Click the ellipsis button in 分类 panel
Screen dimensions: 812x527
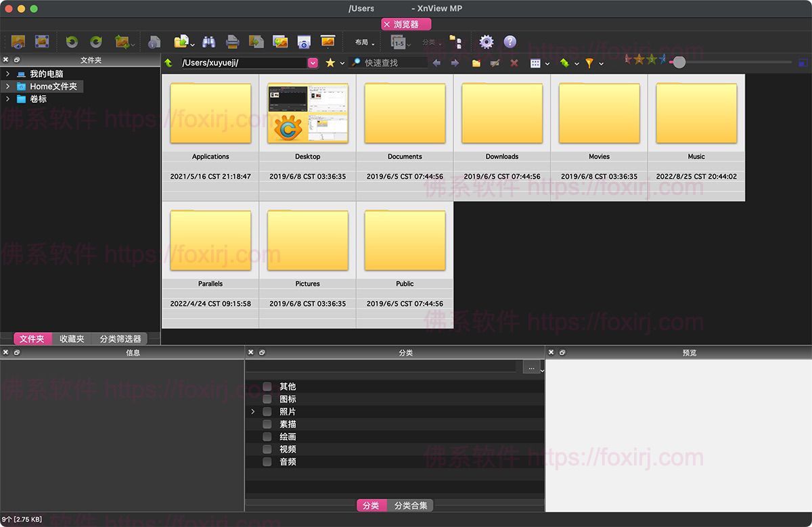tap(532, 367)
